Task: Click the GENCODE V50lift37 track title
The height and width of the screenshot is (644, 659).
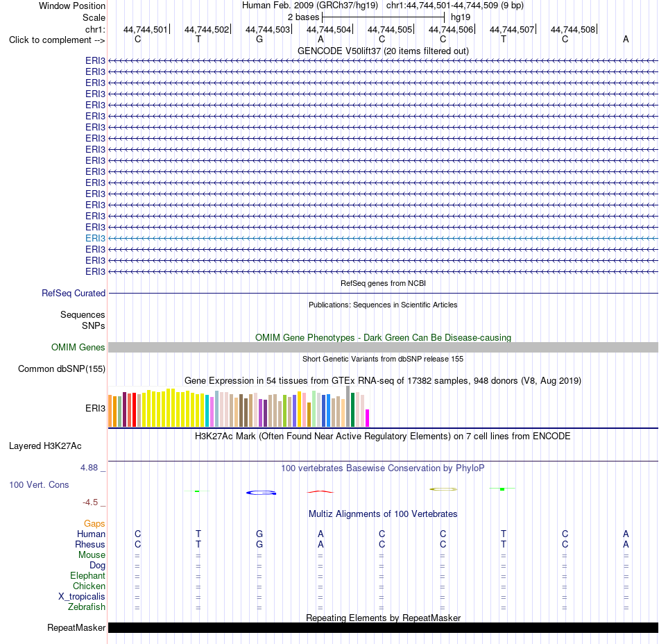Action: click(x=383, y=51)
